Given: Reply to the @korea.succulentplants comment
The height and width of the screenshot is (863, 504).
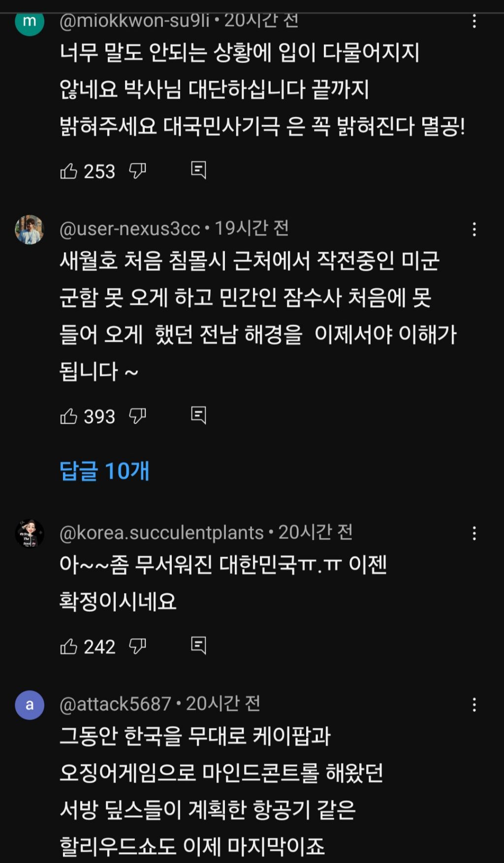Looking at the screenshot, I should click(x=198, y=646).
